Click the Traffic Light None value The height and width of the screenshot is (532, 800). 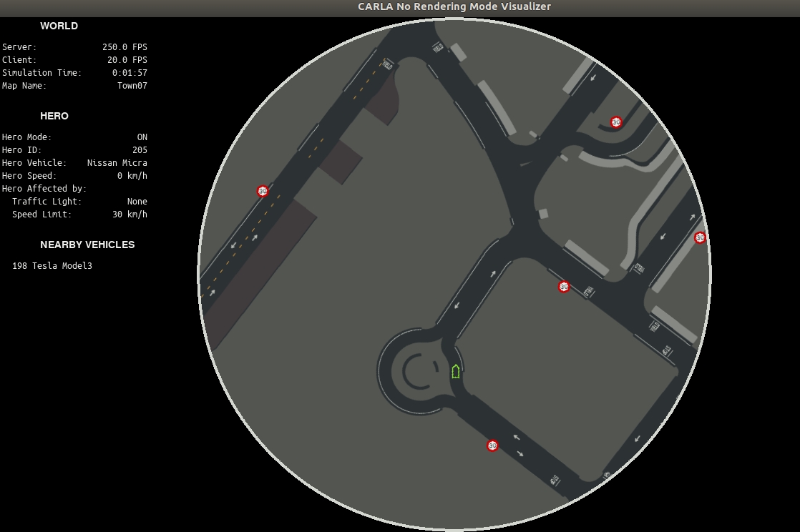137,202
